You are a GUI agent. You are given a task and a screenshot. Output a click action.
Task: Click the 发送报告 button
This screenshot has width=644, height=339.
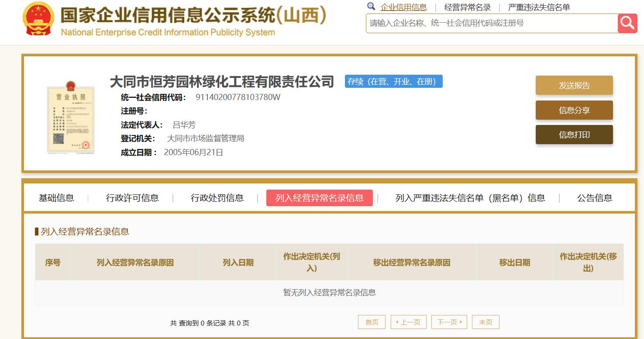pyautogui.click(x=574, y=85)
